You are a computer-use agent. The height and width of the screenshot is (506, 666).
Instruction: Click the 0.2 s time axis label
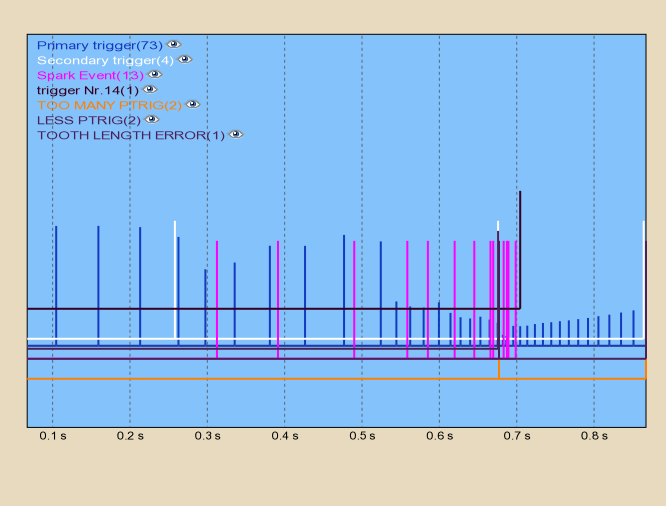tap(130, 437)
